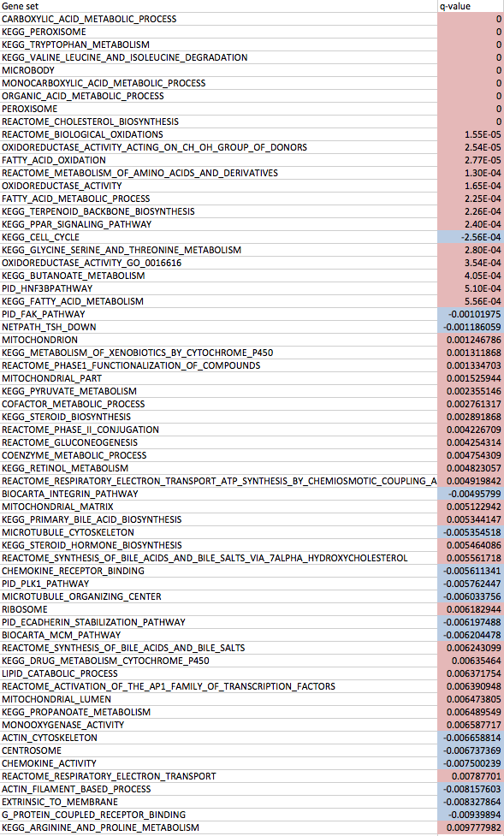Screen dimensions: 504x836
Task: Click the blue -2.56E-04 q-value cell
Action: [x=471, y=237]
